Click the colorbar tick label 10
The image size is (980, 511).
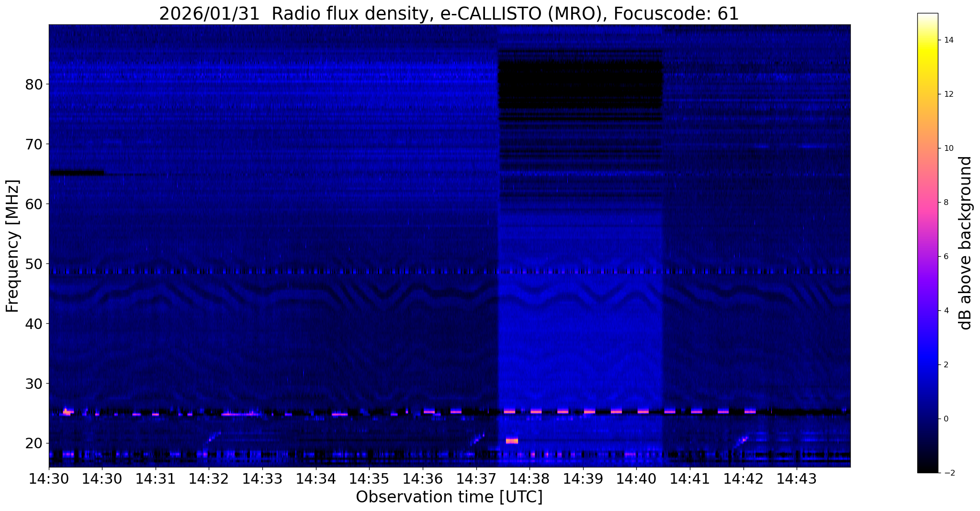coord(948,148)
